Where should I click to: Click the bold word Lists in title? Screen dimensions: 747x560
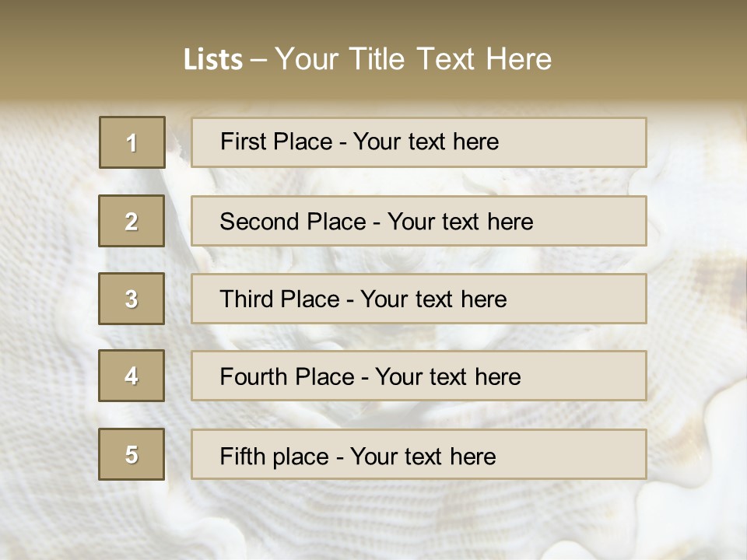click(x=213, y=60)
